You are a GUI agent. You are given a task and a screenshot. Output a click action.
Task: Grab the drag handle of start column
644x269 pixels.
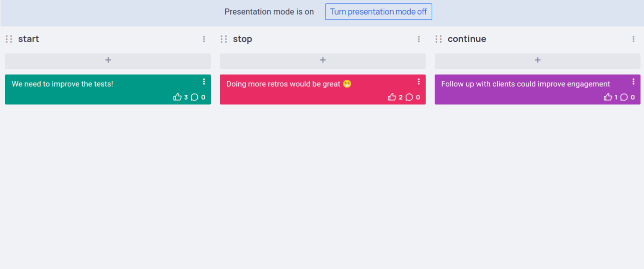(9, 39)
